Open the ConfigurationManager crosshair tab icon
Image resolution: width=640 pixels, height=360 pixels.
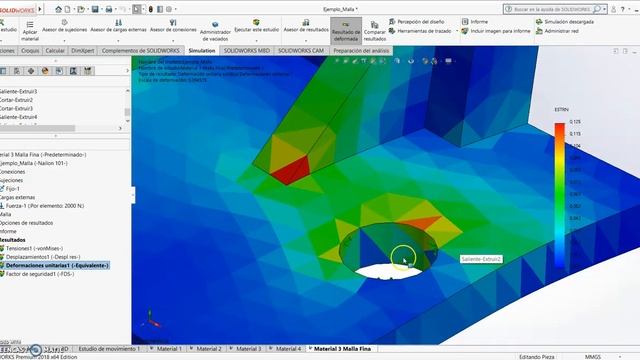point(31,71)
